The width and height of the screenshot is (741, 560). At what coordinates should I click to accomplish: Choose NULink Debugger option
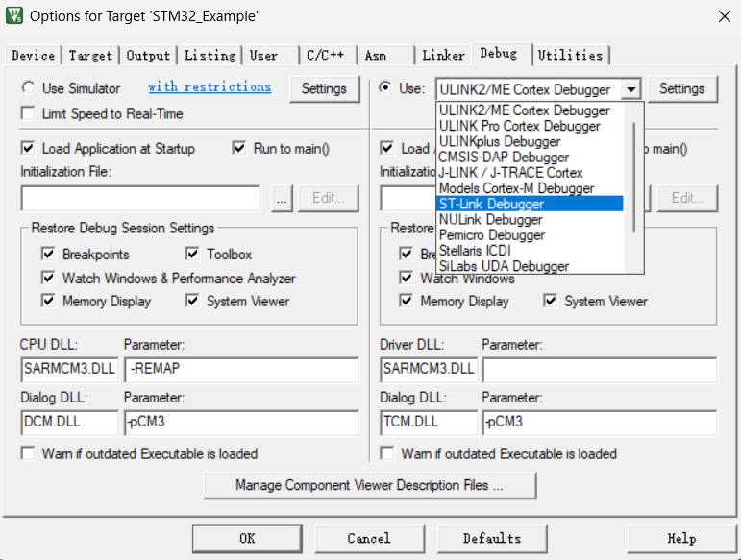coord(530,219)
